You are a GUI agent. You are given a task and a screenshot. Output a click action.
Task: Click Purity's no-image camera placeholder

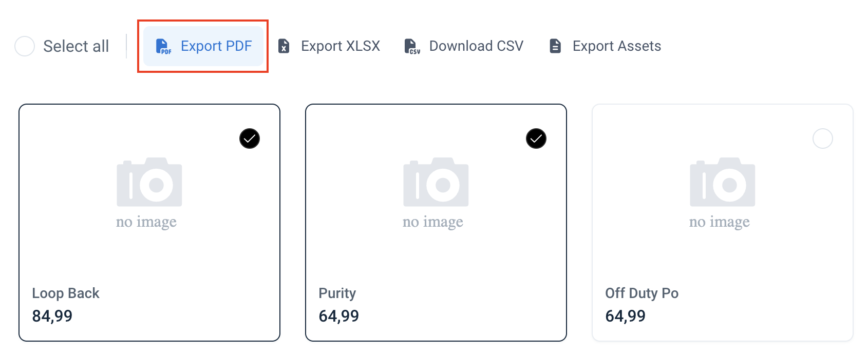(436, 182)
